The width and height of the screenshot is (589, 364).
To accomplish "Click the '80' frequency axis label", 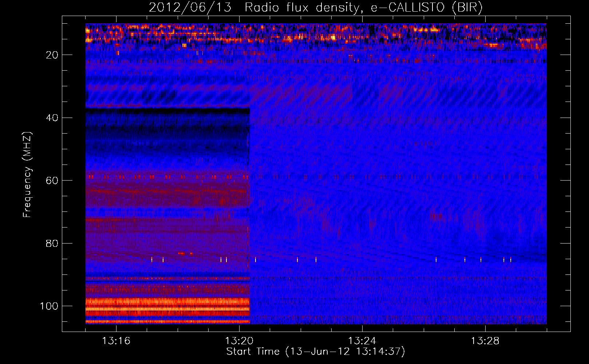I will click(x=52, y=244).
